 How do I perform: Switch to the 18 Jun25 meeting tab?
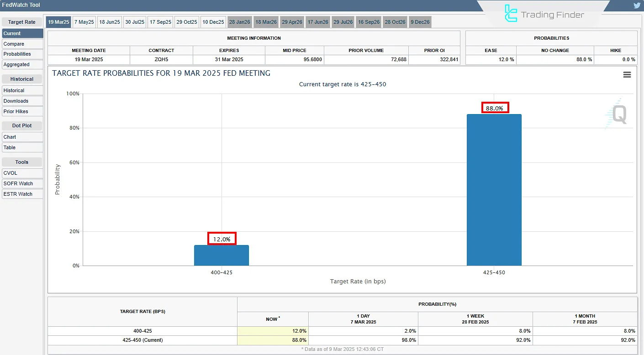110,22
